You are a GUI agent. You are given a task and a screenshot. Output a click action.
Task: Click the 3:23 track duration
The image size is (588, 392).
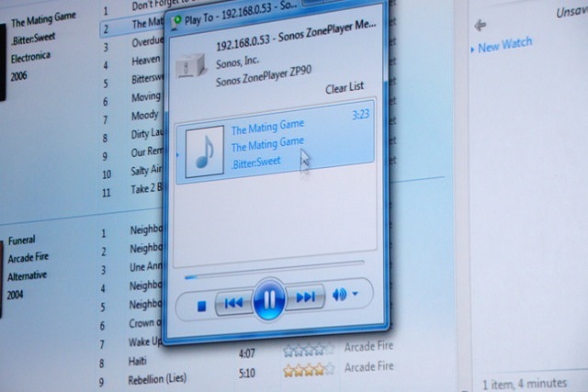pos(360,115)
